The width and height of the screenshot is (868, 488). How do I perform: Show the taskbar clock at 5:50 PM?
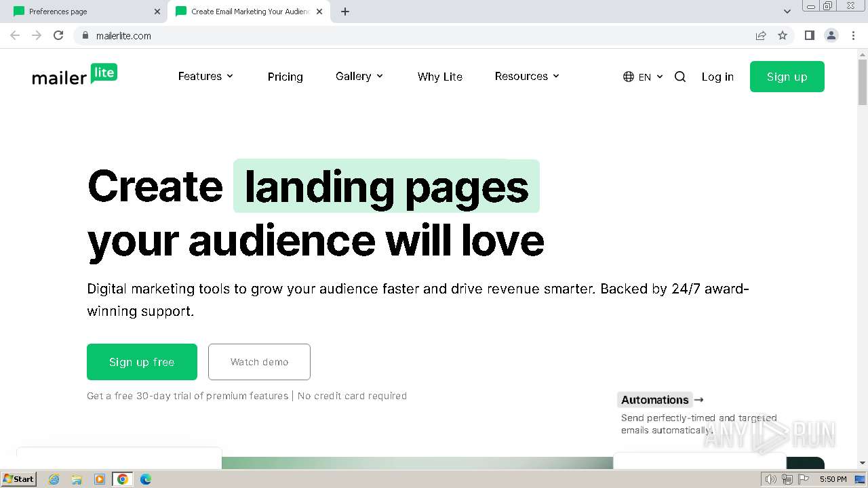[x=833, y=479]
